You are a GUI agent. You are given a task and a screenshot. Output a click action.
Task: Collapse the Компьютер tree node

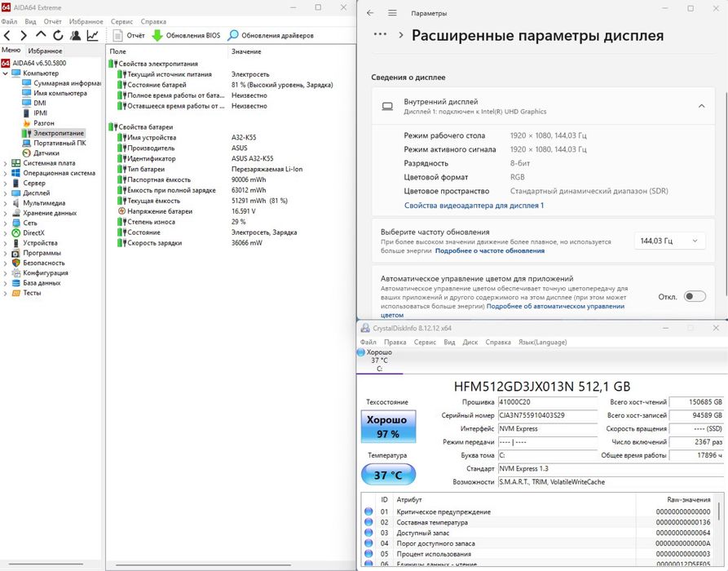pos(5,73)
